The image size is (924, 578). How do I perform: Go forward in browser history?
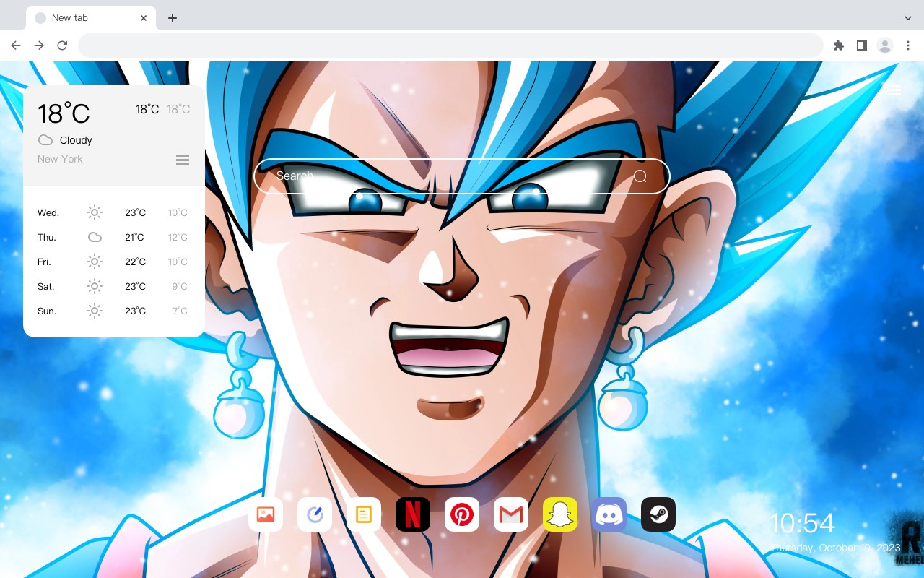39,46
